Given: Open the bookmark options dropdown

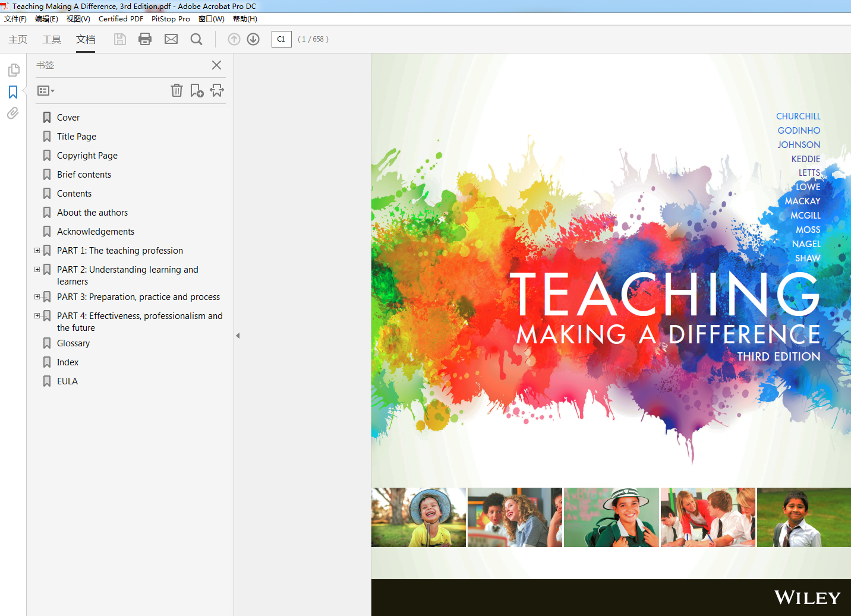Looking at the screenshot, I should [45, 90].
